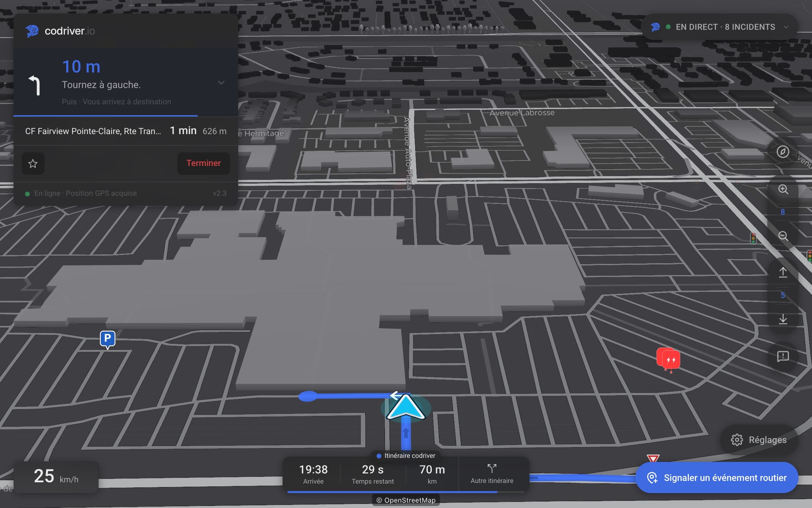Click the codriver.io helmet logo
Image resolution: width=812 pixels, height=508 pixels.
(32, 31)
